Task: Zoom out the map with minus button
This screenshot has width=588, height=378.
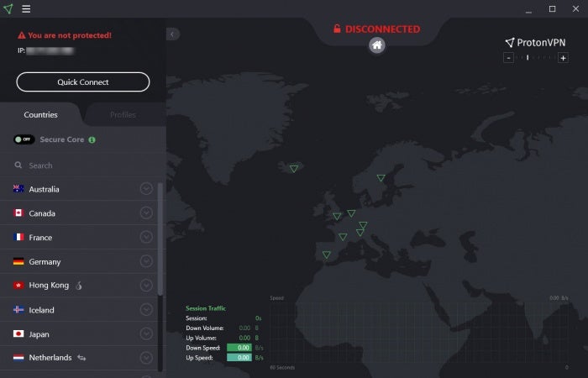Action: point(508,58)
